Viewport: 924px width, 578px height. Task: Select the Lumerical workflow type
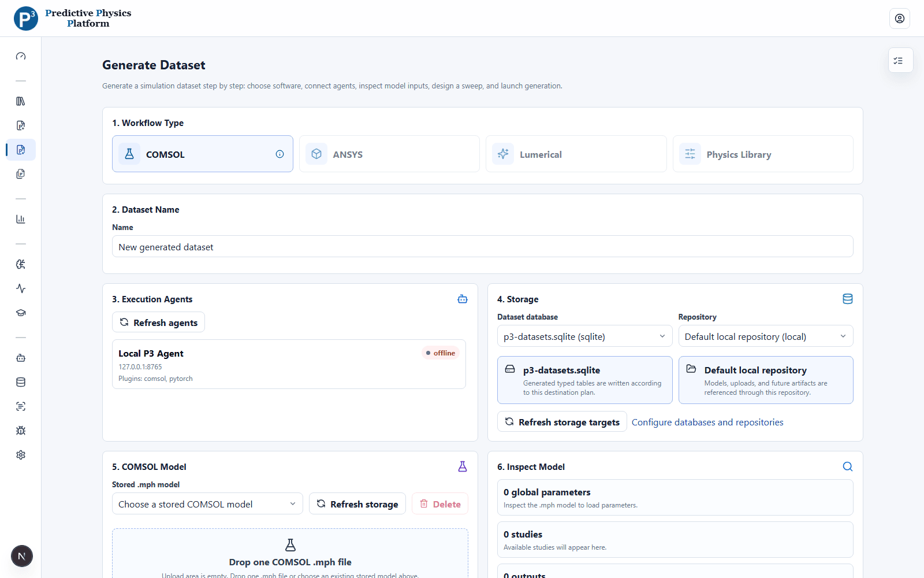[576, 154]
